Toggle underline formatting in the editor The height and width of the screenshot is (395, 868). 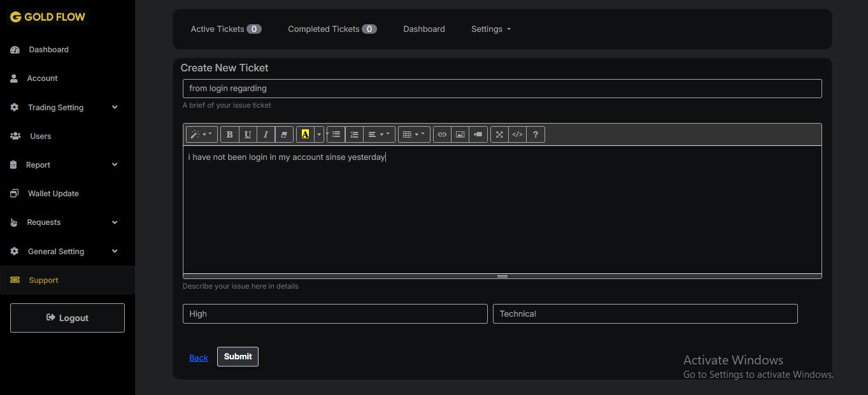pyautogui.click(x=248, y=134)
